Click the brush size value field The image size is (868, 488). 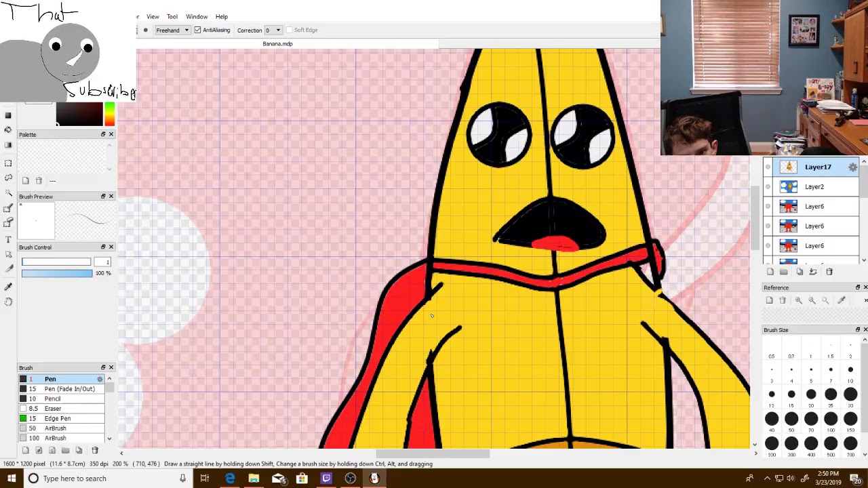point(102,262)
